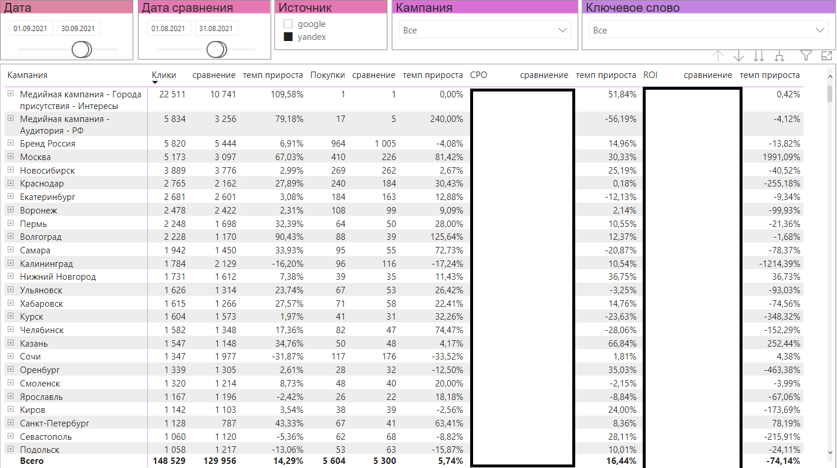The width and height of the screenshot is (837, 468).
Task: Sort by the Кампания column header
Action: (x=27, y=75)
